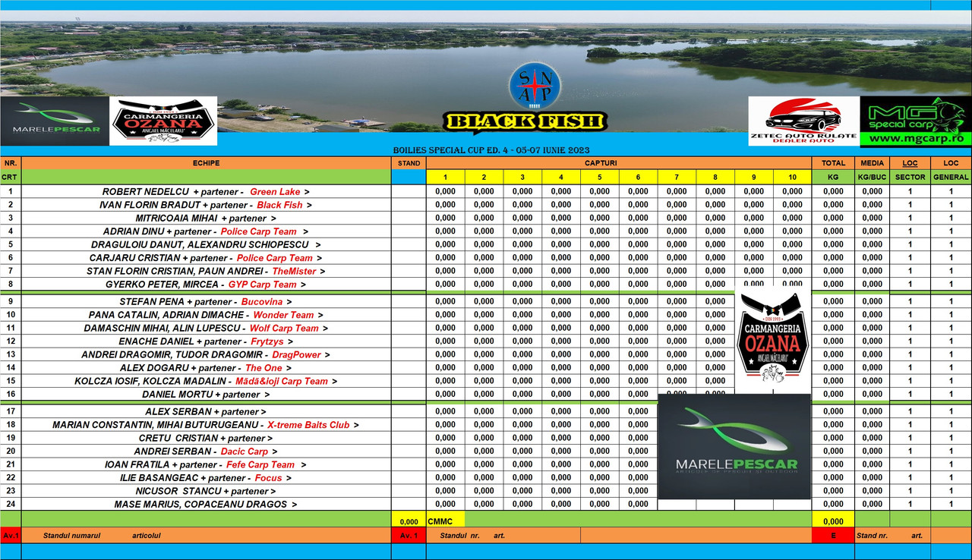Click the ANDREI SERBAN Dacic Carp entry

[206, 451]
